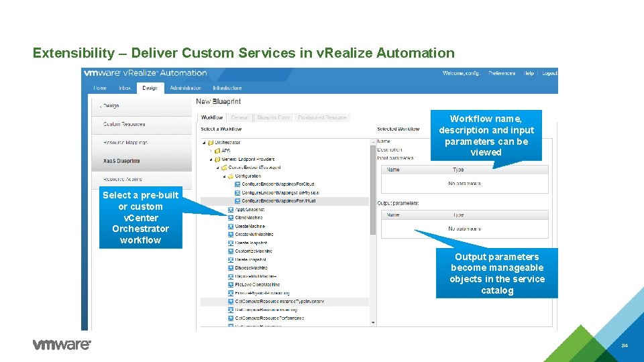Open the Preferences link

click(502, 74)
